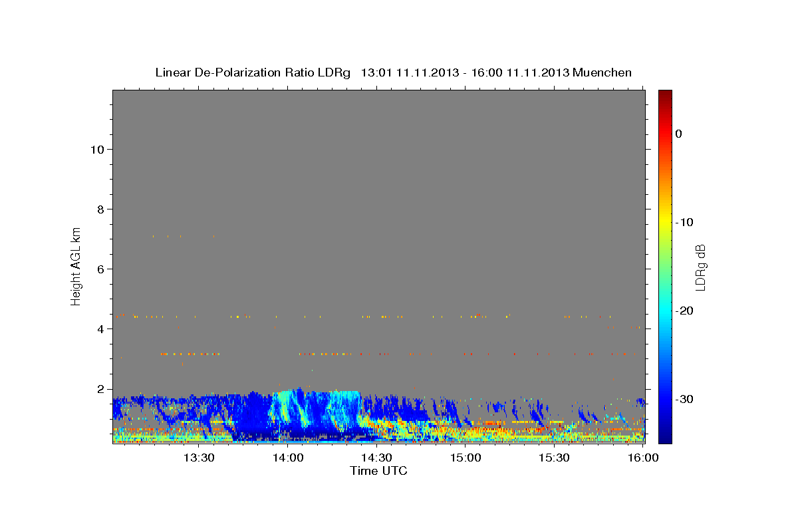Click the colorbar value label '0'

679,134
